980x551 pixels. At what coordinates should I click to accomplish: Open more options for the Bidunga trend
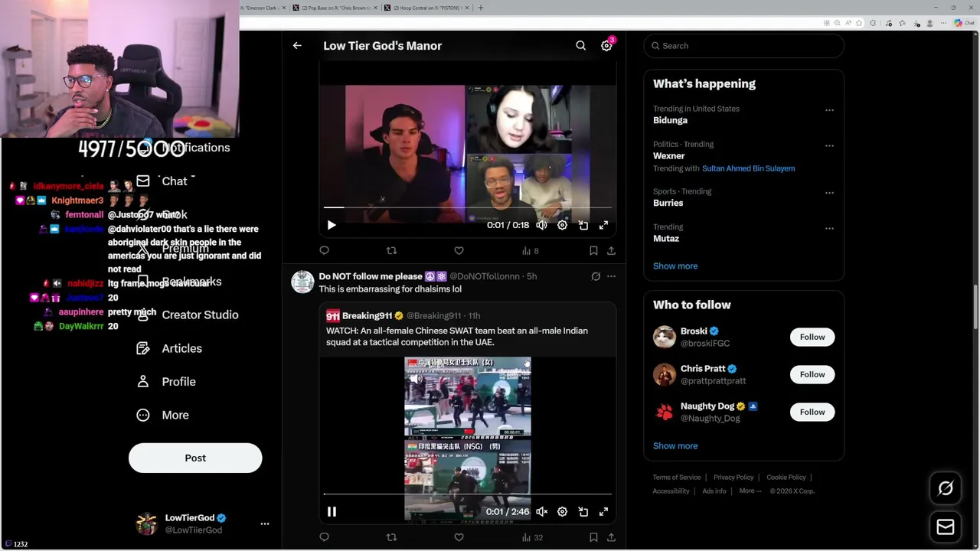pyautogui.click(x=829, y=110)
